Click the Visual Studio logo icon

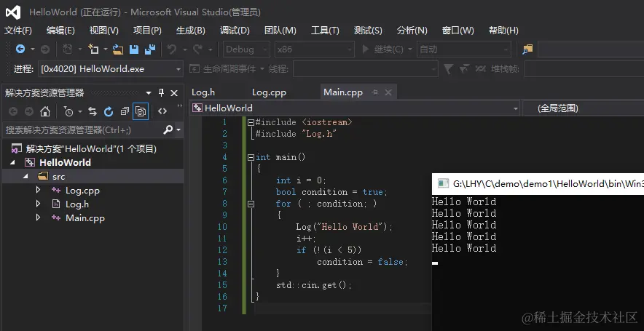[13, 12]
